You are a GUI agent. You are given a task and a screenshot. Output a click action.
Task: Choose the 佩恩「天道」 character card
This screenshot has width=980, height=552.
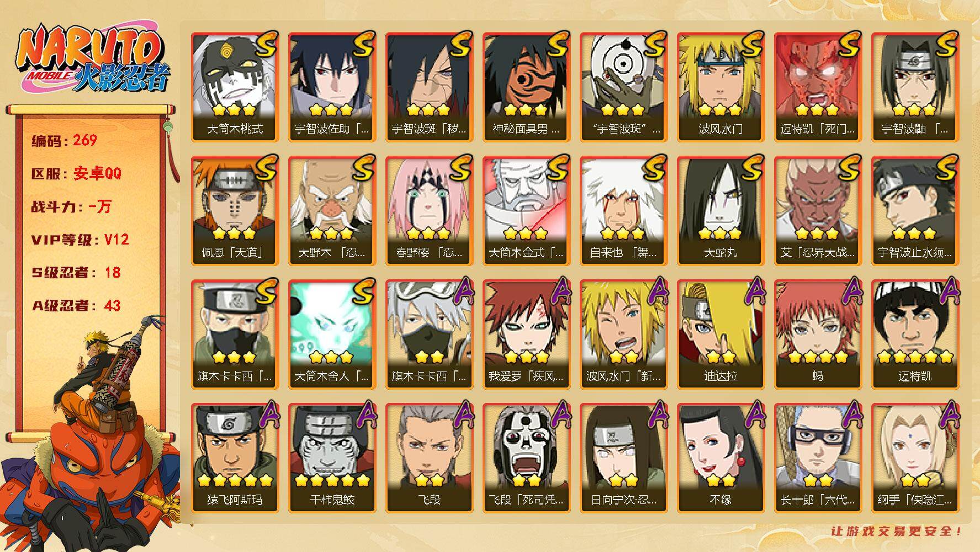pyautogui.click(x=235, y=211)
